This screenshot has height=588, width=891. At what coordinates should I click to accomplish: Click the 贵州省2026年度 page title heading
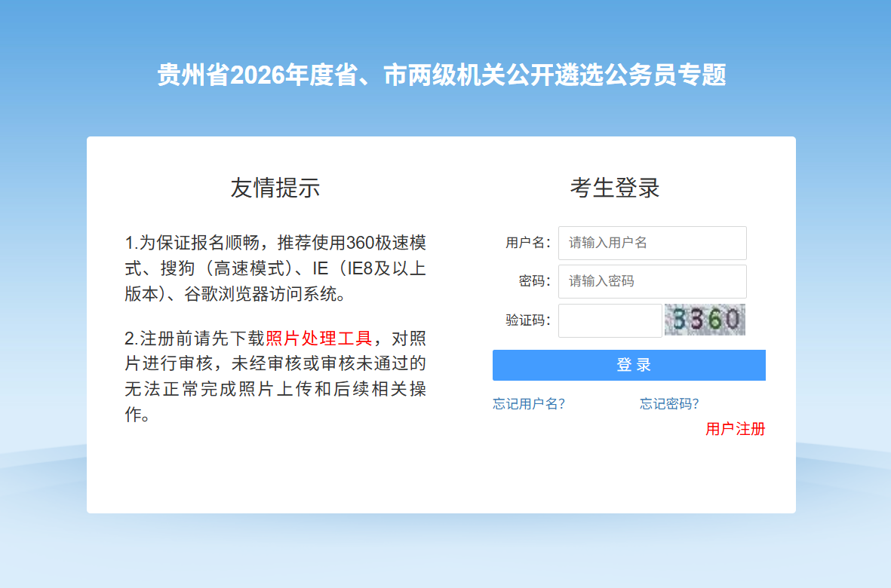(441, 75)
